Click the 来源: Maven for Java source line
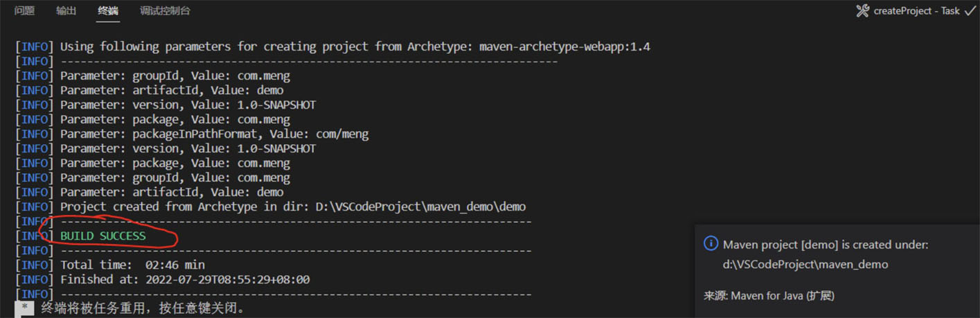 point(769,296)
